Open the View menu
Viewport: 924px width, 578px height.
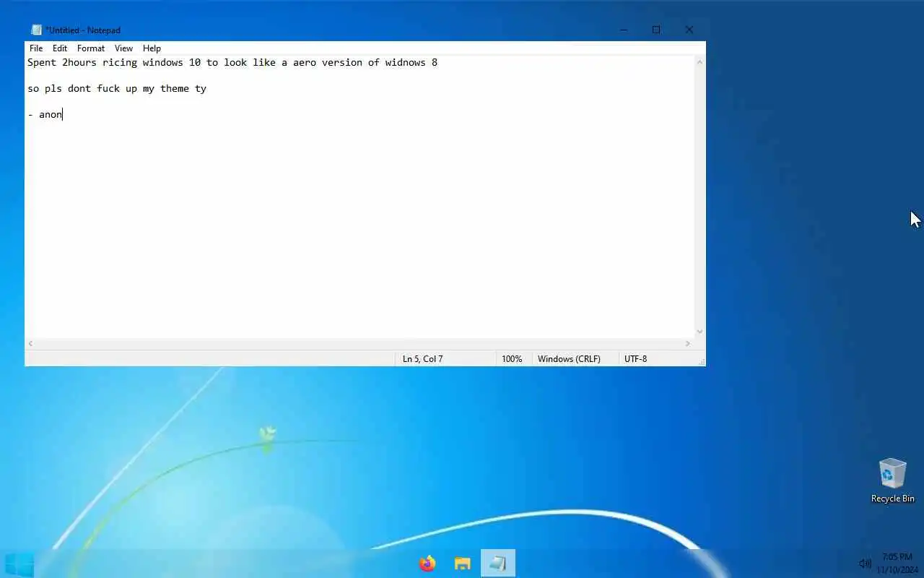(124, 48)
